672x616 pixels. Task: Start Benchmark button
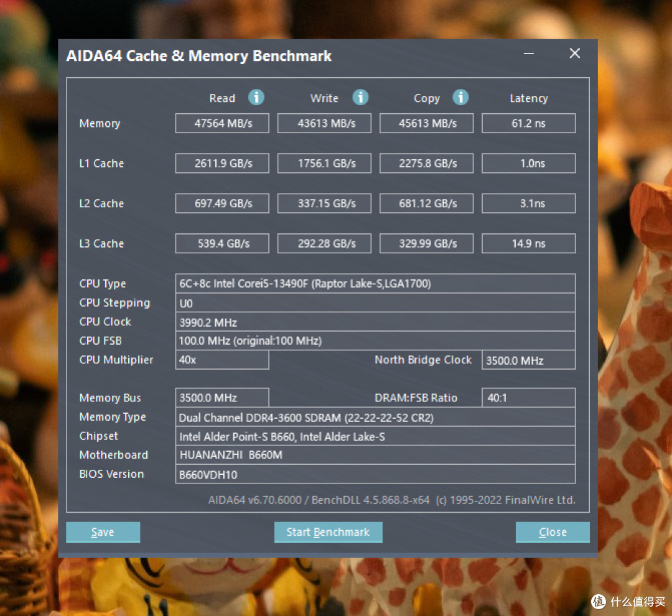tap(329, 532)
